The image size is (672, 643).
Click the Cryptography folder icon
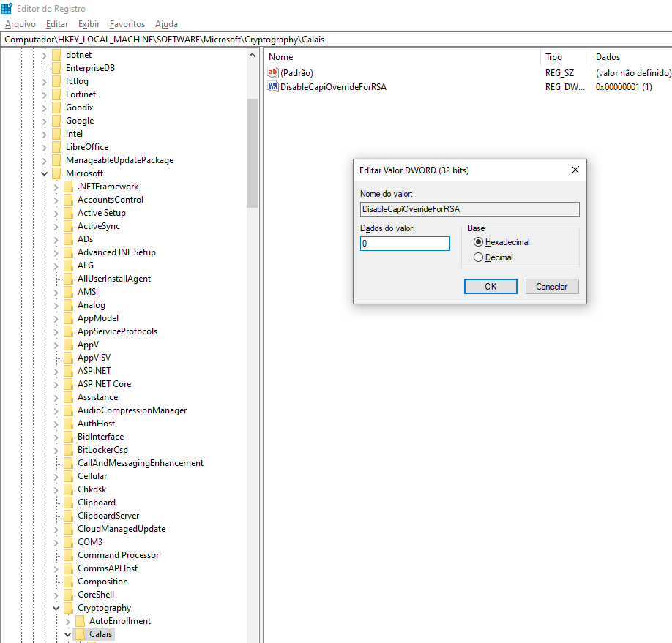tap(68, 608)
